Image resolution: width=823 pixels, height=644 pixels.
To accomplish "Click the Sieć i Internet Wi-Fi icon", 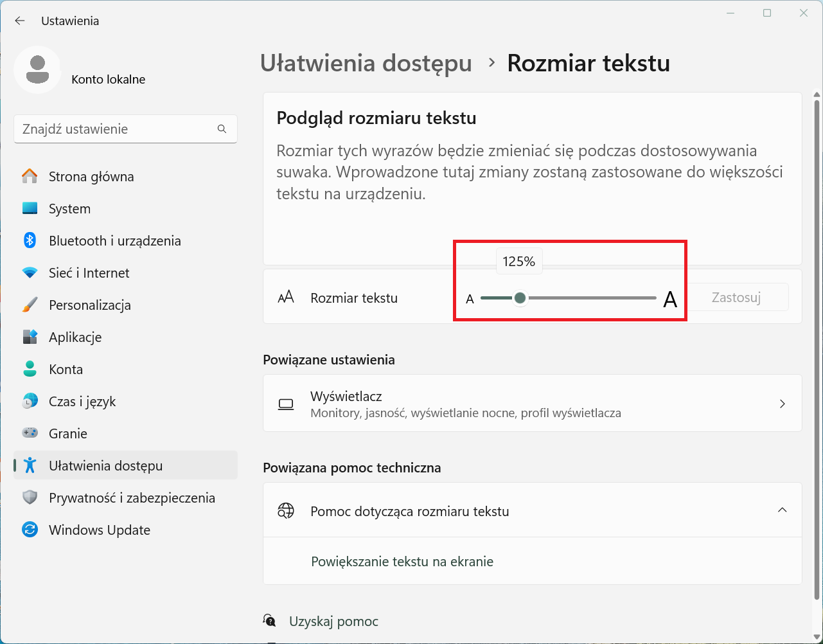I will click(30, 273).
